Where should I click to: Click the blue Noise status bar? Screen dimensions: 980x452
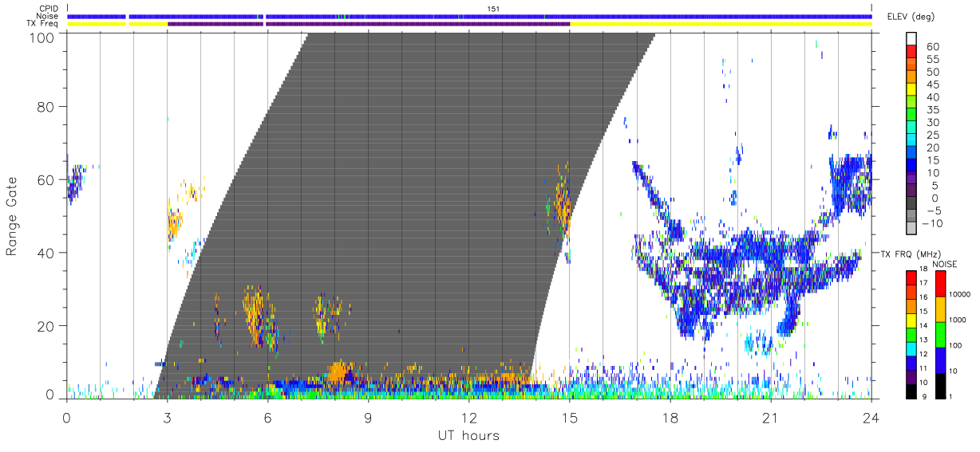click(x=469, y=16)
